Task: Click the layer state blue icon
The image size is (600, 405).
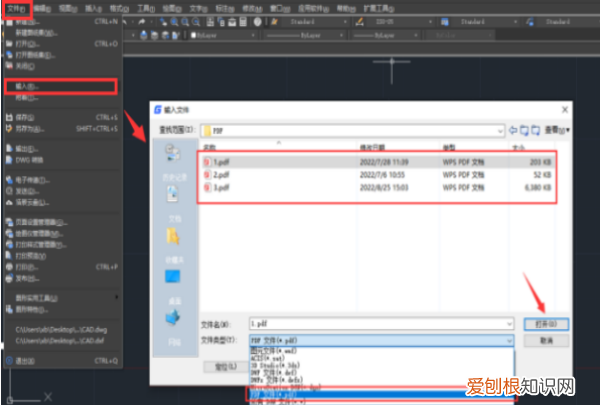Action: click(x=143, y=36)
